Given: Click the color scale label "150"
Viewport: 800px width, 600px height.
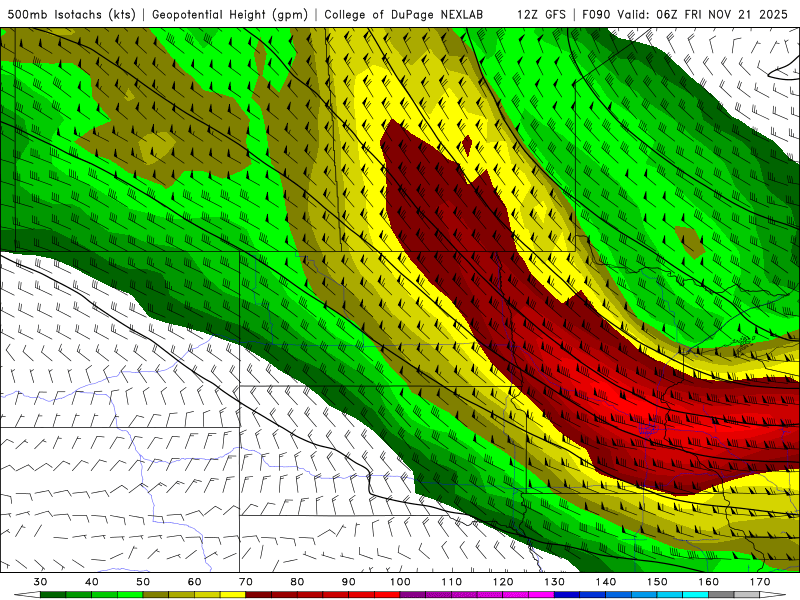Looking at the screenshot, I should (657, 582).
